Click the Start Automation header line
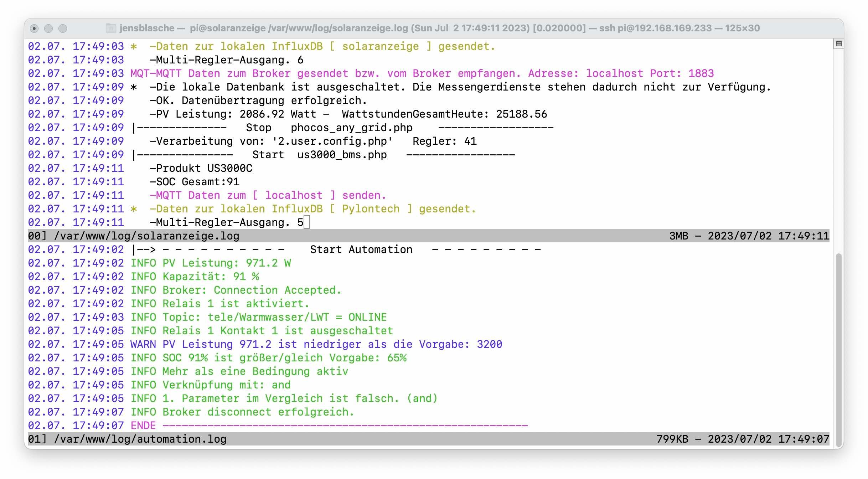This screenshot has width=868, height=479. pos(361,249)
